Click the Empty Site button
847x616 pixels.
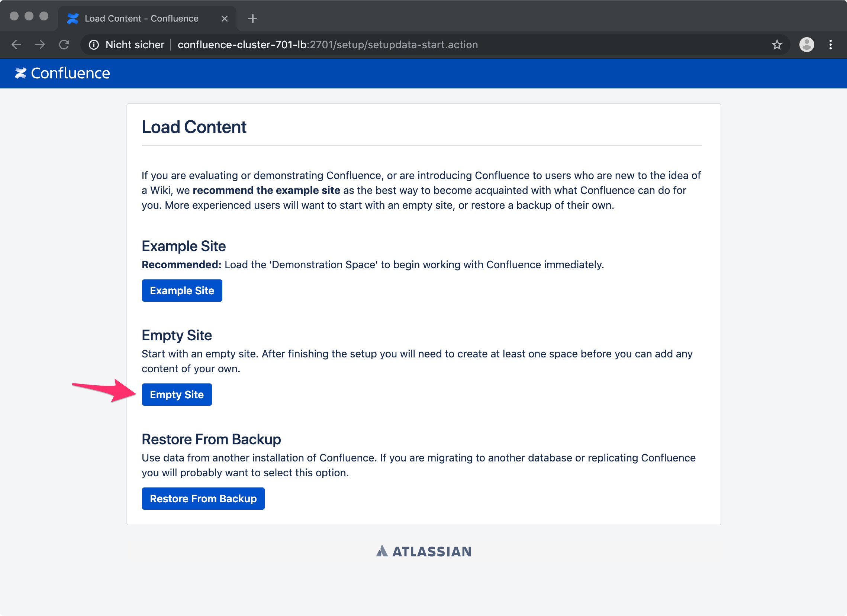177,395
